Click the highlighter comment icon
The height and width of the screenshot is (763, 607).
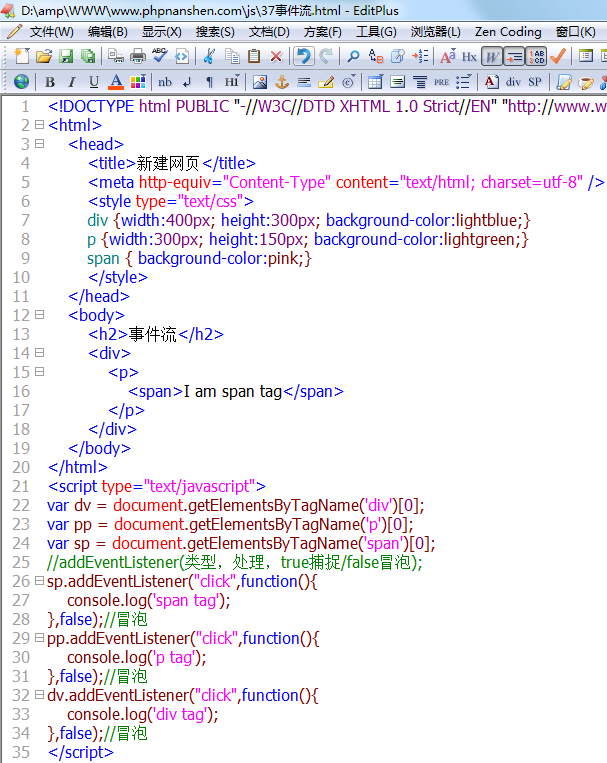pyautogui.click(x=326, y=82)
